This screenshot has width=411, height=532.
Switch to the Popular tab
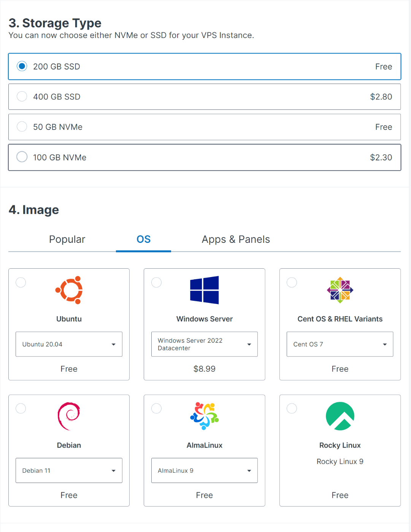point(67,239)
